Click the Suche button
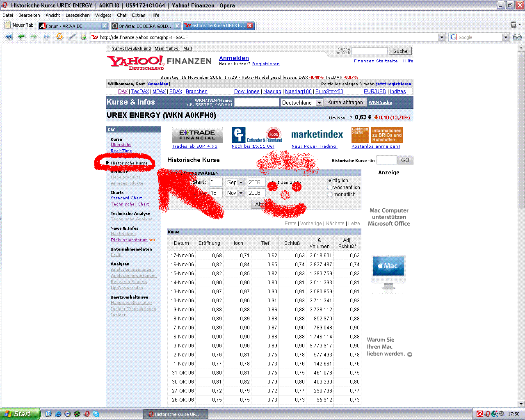The height and width of the screenshot is (420, 525). (x=400, y=51)
